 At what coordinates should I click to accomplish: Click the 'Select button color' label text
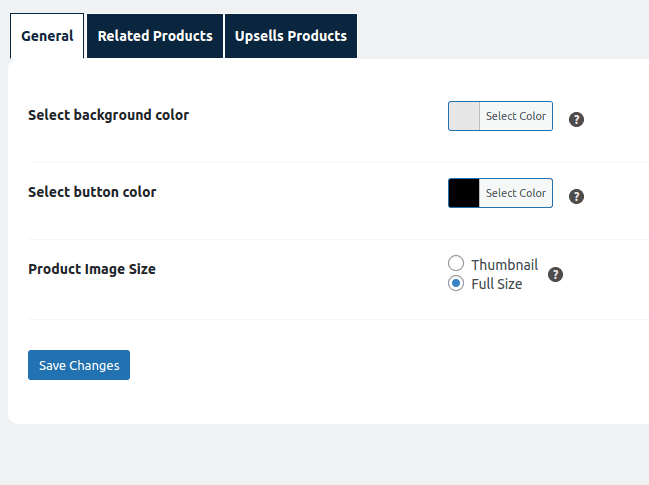[92, 192]
